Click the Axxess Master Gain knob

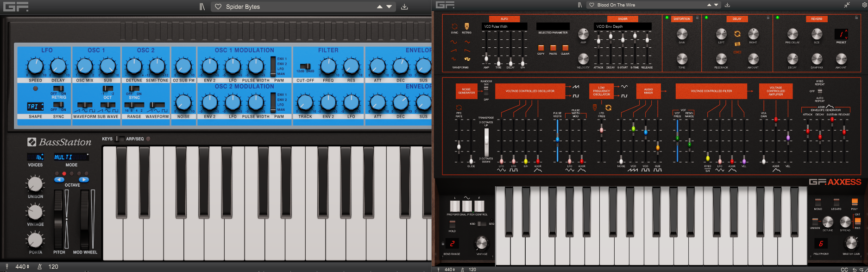851,243
